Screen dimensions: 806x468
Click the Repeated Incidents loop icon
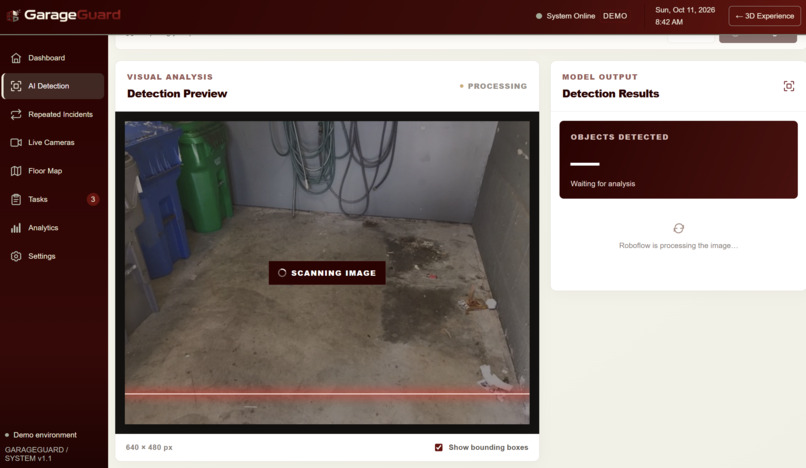tap(16, 114)
